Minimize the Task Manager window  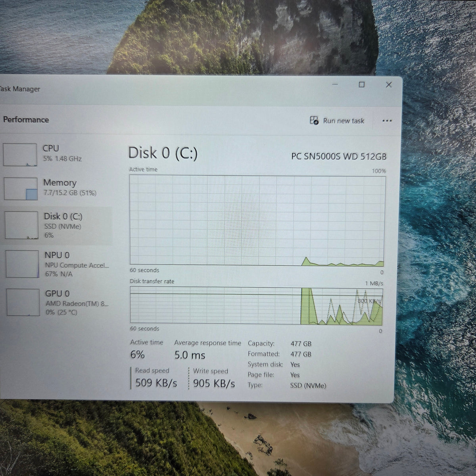pos(336,84)
